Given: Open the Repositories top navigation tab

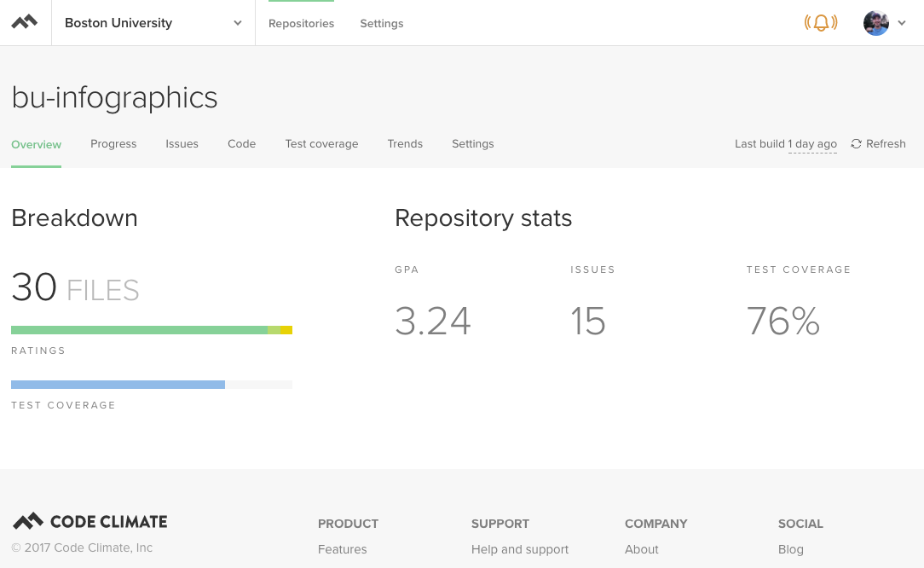Looking at the screenshot, I should click(x=301, y=24).
